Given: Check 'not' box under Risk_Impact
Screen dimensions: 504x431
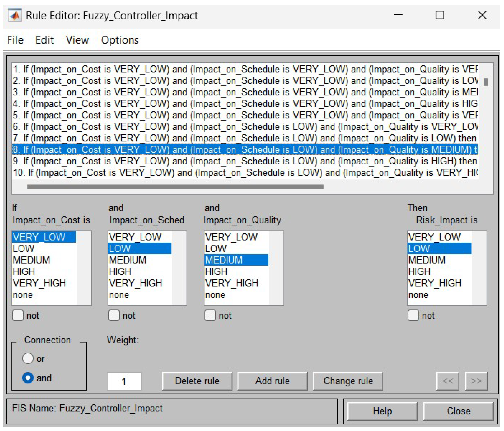Looking at the screenshot, I should pos(413,315).
